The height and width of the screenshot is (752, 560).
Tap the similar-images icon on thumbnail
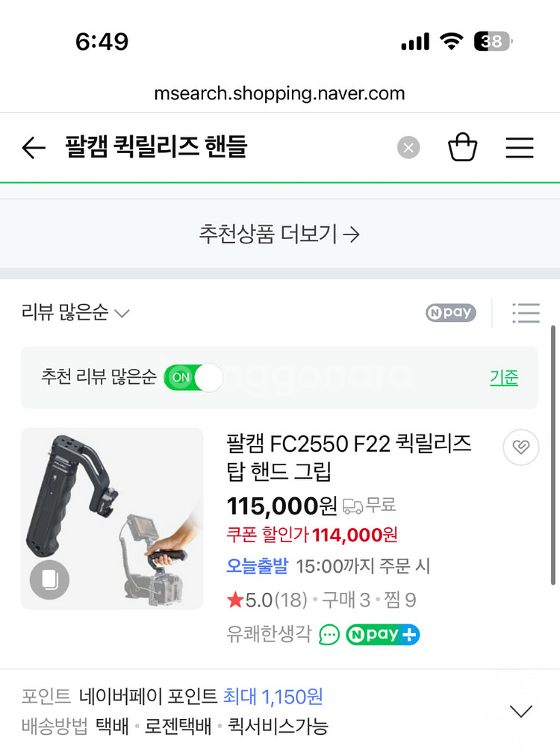(x=50, y=579)
